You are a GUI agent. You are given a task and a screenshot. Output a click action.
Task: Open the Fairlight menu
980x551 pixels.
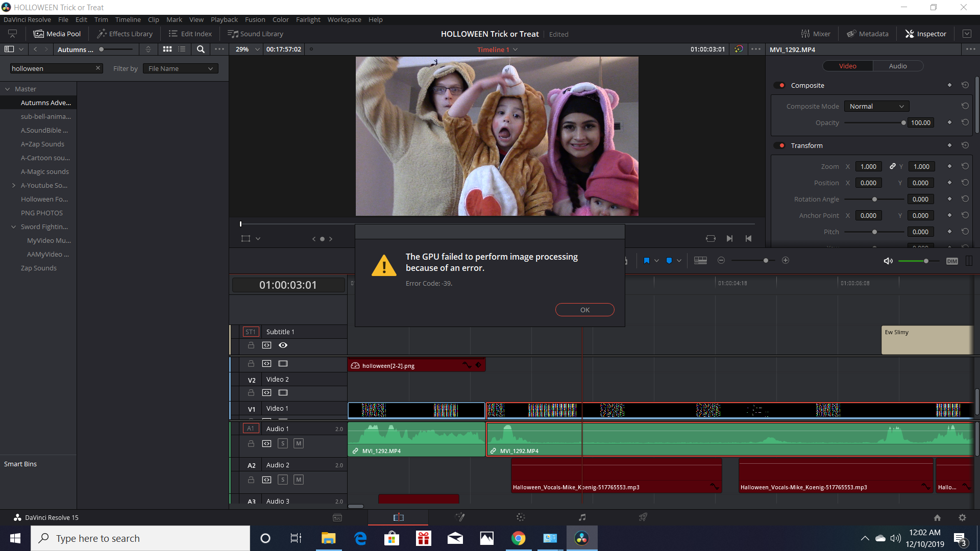point(308,19)
